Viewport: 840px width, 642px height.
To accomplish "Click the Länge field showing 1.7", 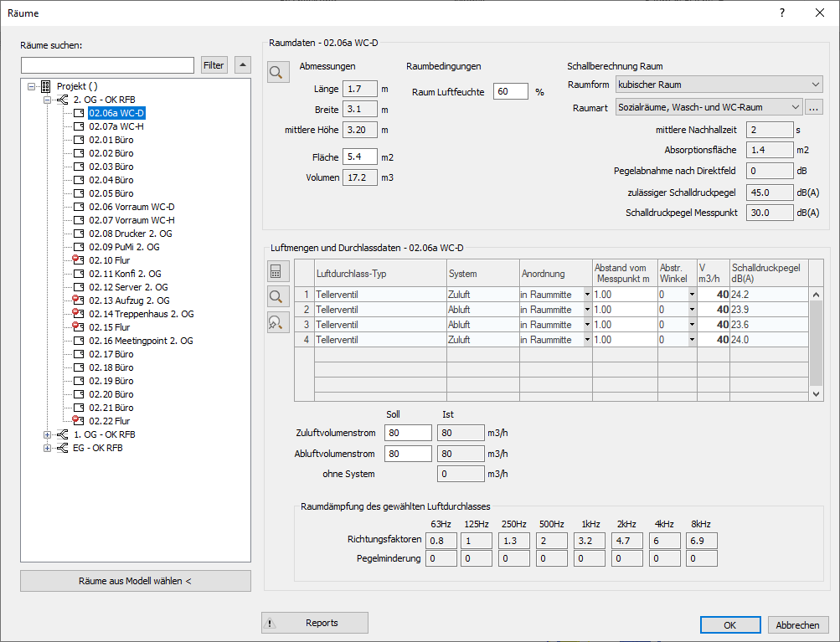I will pos(359,89).
